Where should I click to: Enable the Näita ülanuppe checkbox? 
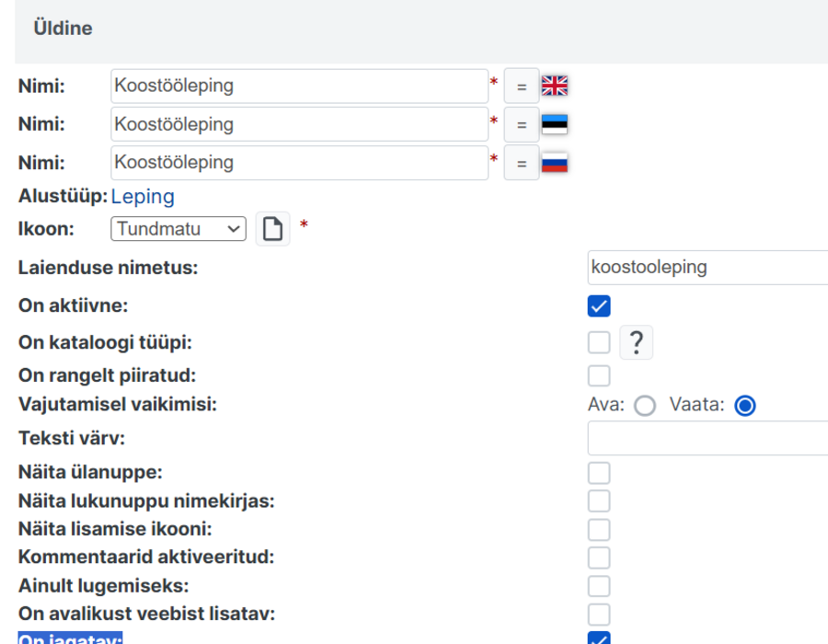599,473
